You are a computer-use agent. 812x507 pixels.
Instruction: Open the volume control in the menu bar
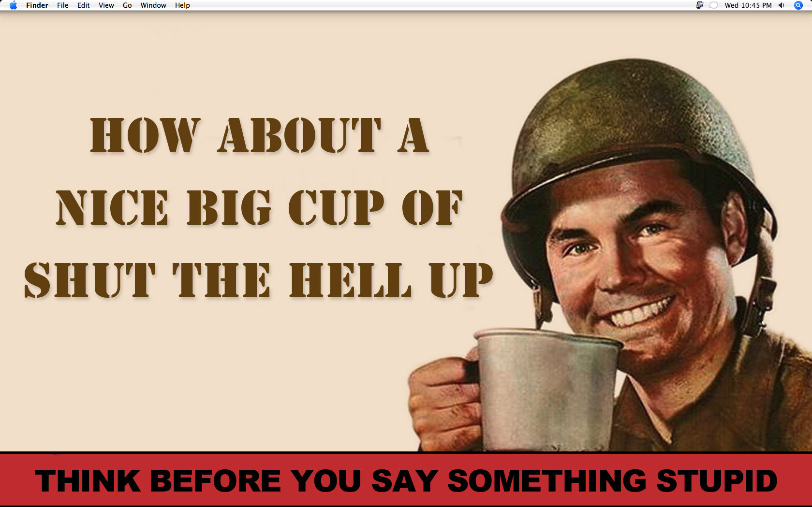[782, 5]
